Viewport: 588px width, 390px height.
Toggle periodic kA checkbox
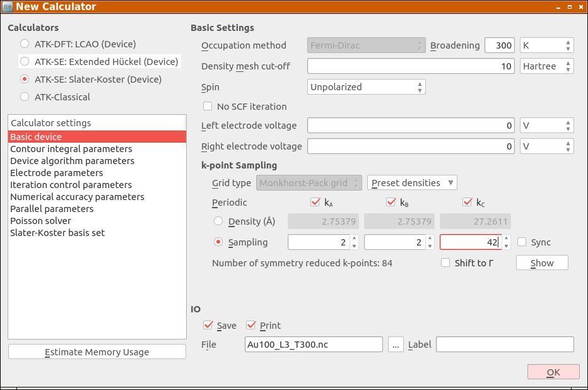pos(315,202)
